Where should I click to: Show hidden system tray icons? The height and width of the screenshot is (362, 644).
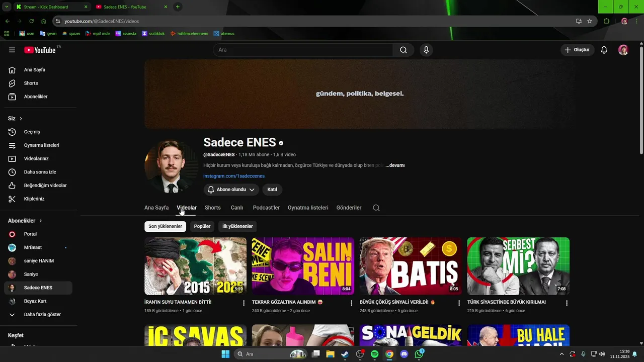click(561, 354)
